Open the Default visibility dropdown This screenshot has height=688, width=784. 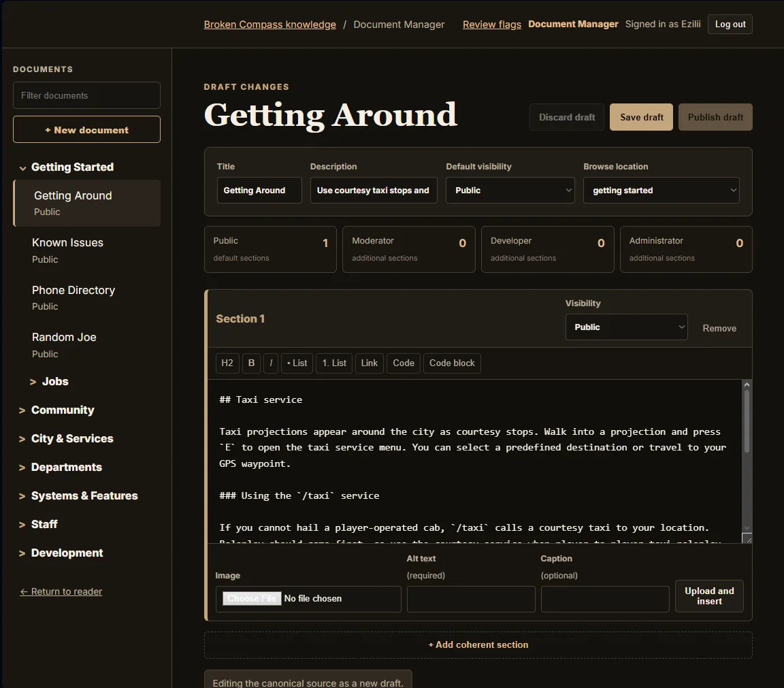coord(510,190)
